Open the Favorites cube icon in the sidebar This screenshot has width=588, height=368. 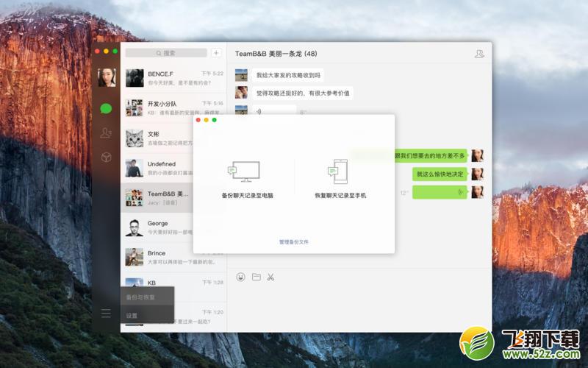(x=107, y=157)
